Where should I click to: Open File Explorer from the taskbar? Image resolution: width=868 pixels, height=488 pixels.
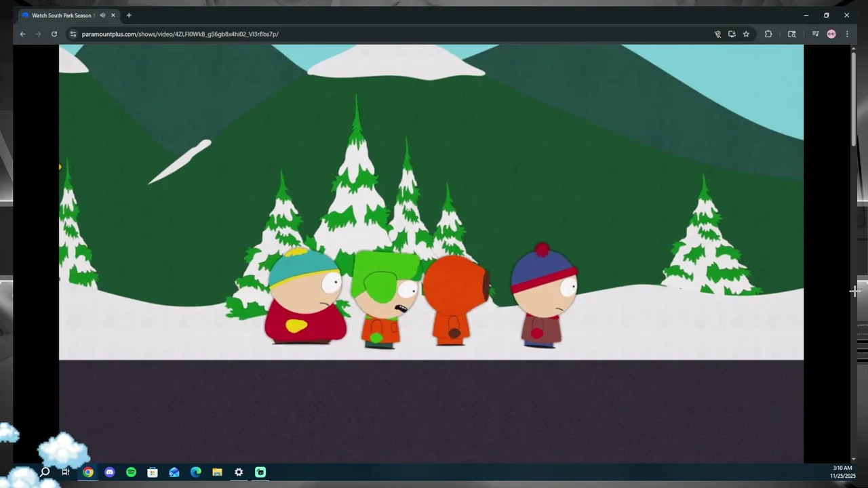coord(217,472)
